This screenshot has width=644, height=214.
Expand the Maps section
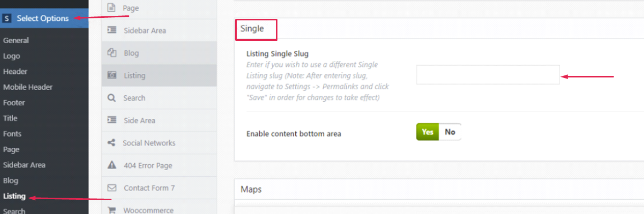point(251,190)
